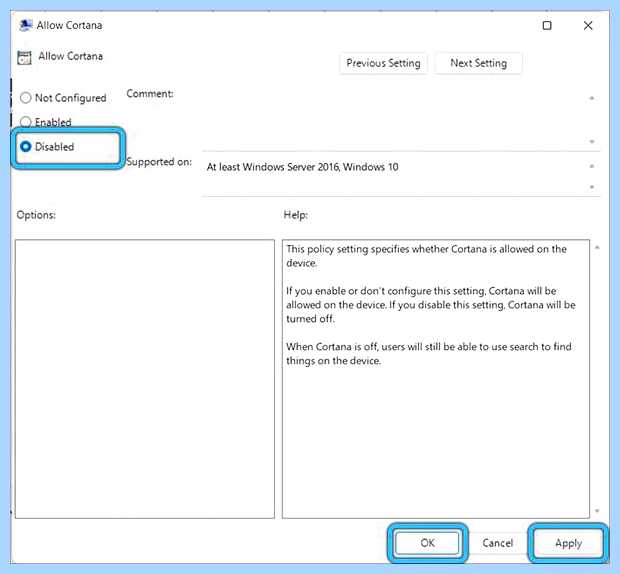Apply the policy changes
The image size is (620, 574).
point(568,543)
